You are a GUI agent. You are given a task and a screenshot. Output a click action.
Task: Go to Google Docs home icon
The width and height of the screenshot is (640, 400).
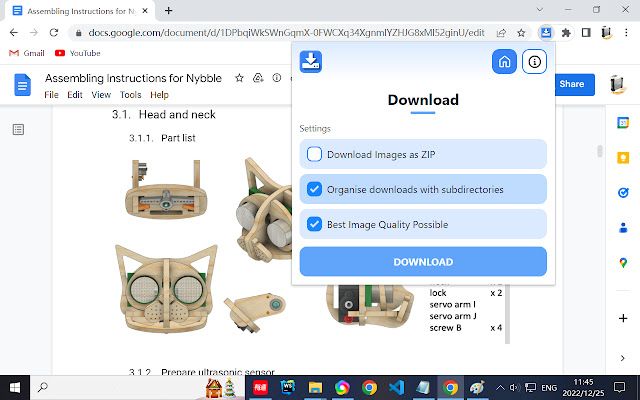pos(22,85)
